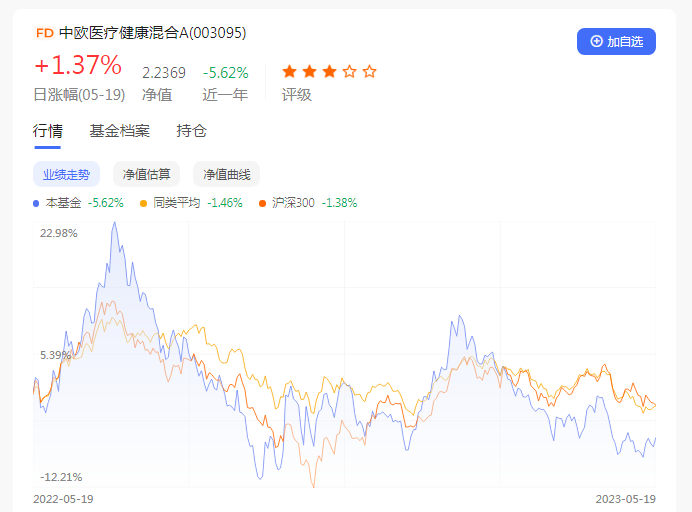Click the +1.37% daily change value
The image size is (692, 512).
point(78,67)
